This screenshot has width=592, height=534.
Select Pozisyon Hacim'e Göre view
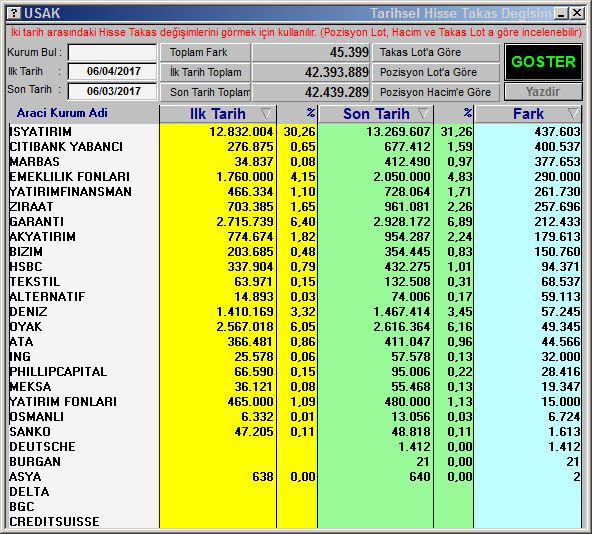[x=436, y=92]
